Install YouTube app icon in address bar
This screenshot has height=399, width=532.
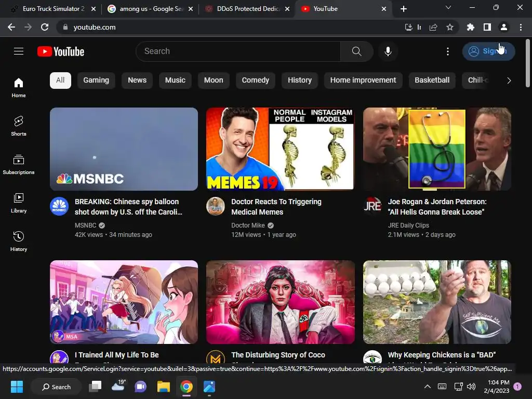click(x=408, y=27)
